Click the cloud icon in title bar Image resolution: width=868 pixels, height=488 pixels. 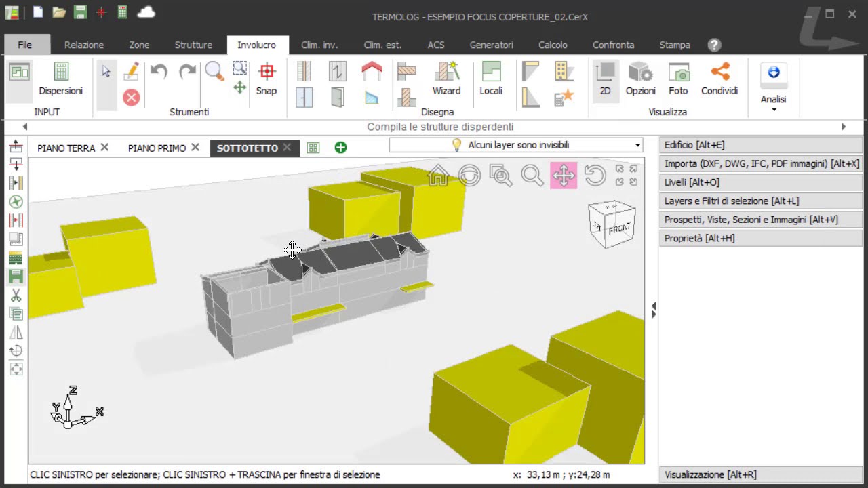pos(146,12)
